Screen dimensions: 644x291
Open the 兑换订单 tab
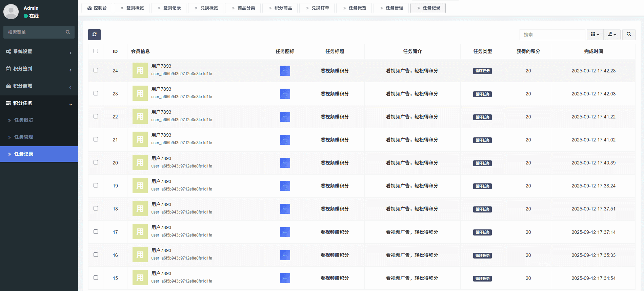(x=317, y=8)
